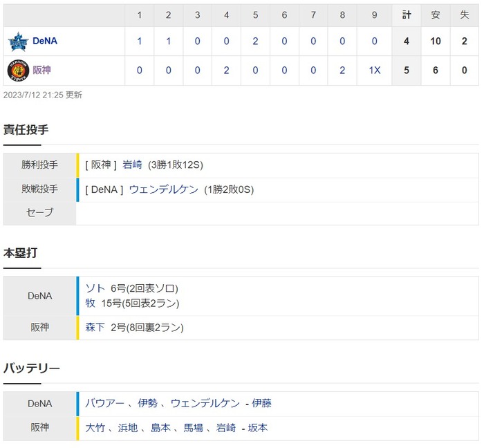
Task: Select バウアー in the DeNA battery
Action: (104, 403)
